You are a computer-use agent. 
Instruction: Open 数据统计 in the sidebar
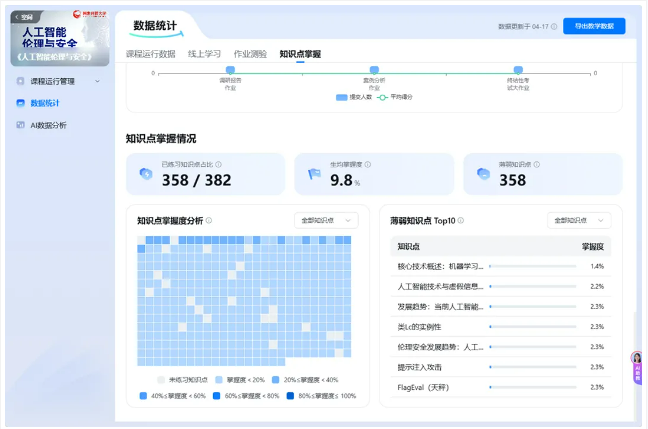pos(45,103)
